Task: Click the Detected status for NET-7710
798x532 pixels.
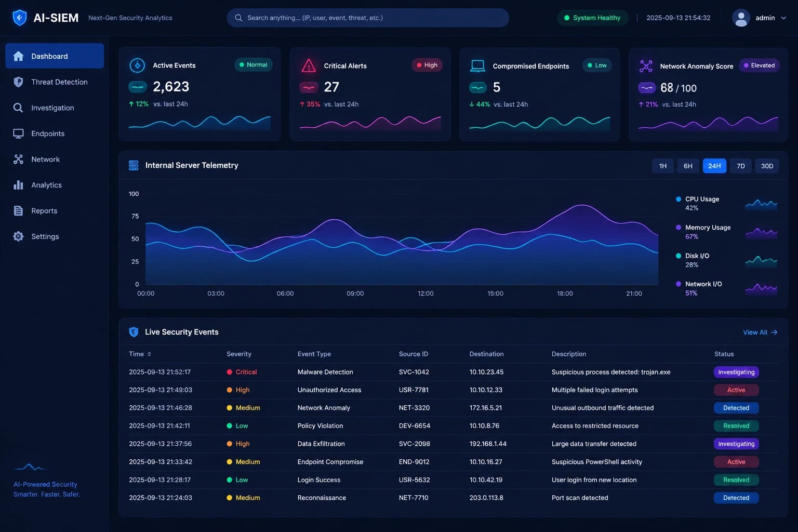Action: (x=736, y=498)
